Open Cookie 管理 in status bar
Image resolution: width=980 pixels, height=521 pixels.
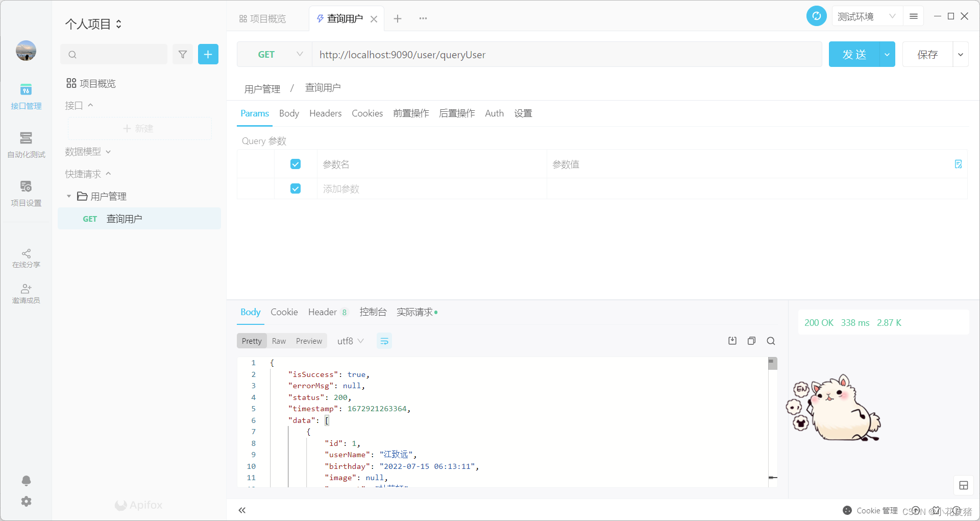click(x=870, y=510)
